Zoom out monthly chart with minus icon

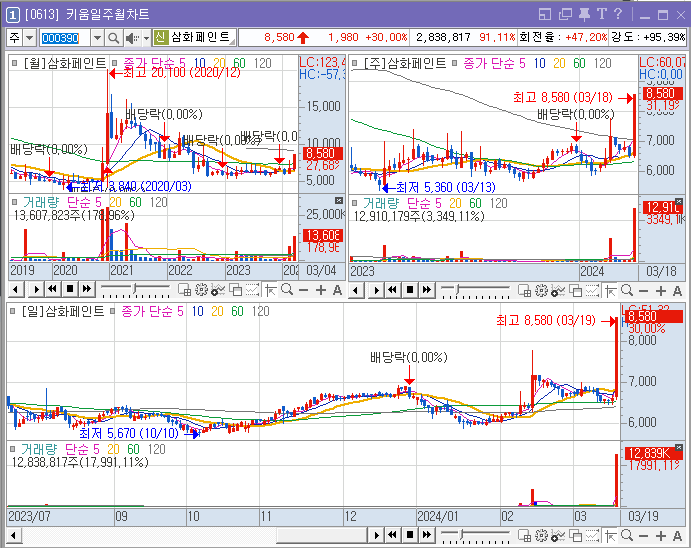pyautogui.click(x=303, y=290)
